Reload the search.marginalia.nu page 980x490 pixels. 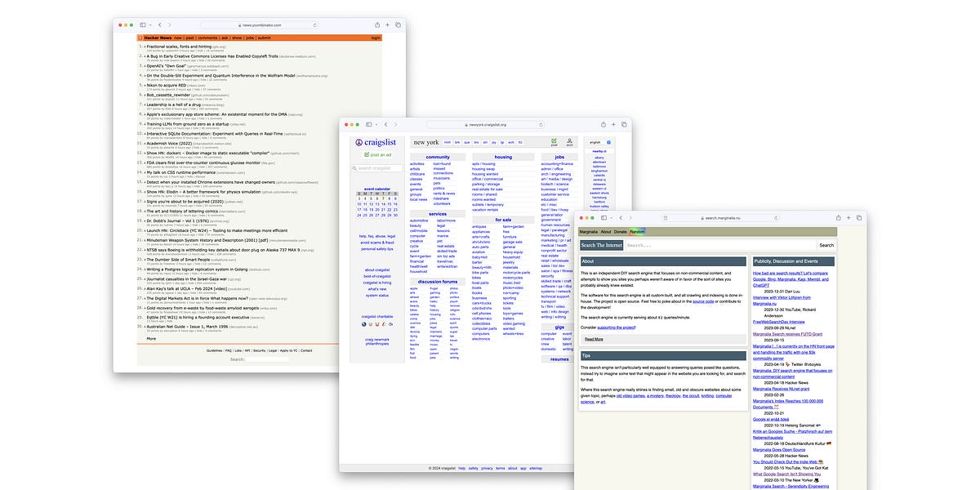click(x=777, y=218)
